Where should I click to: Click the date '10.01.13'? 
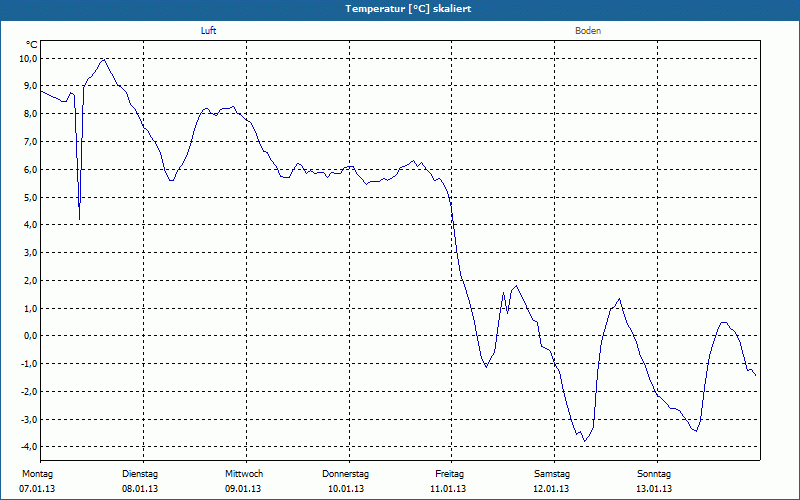tap(346, 489)
